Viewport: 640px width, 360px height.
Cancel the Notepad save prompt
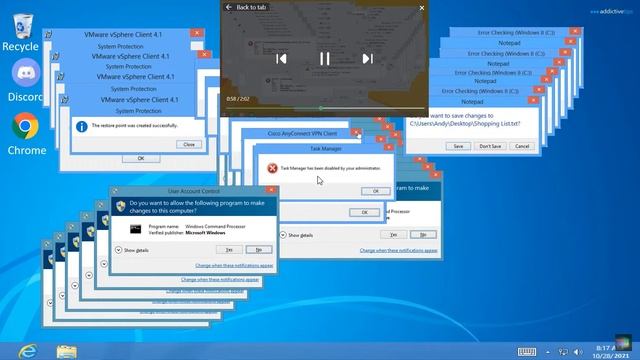(x=522, y=146)
